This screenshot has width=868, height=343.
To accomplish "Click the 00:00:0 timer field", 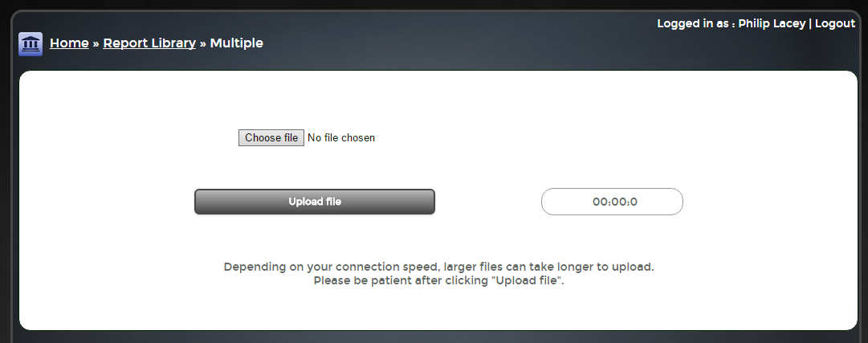I will [612, 202].
